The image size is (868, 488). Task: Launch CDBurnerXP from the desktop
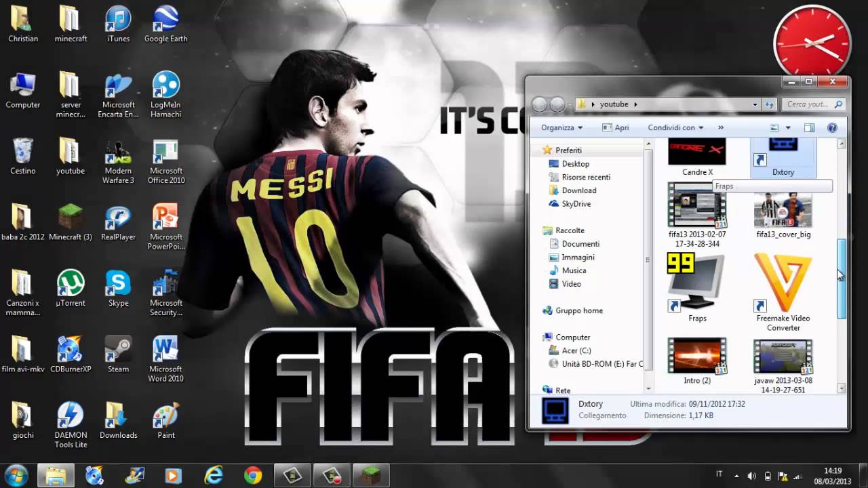click(71, 354)
